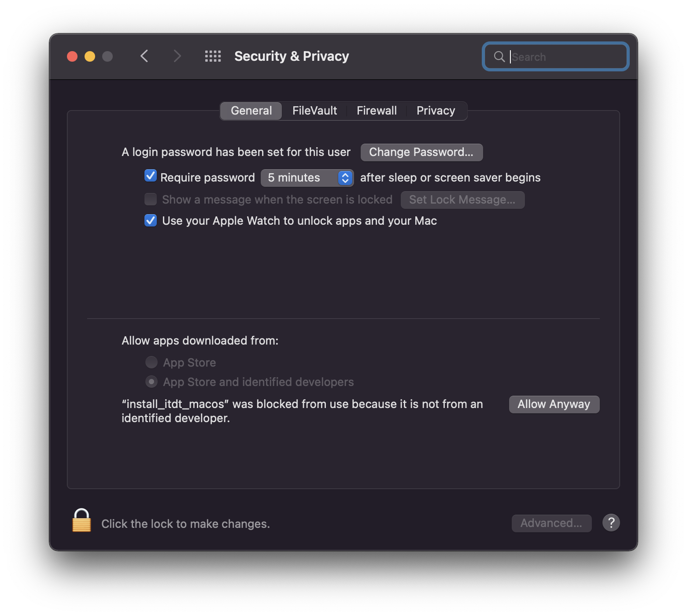Close window with the red button

72,56
